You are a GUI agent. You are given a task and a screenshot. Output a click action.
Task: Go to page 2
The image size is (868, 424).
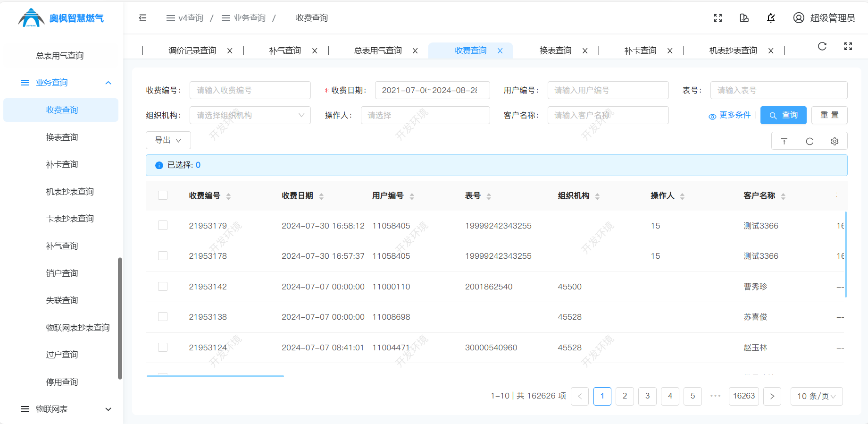point(625,396)
